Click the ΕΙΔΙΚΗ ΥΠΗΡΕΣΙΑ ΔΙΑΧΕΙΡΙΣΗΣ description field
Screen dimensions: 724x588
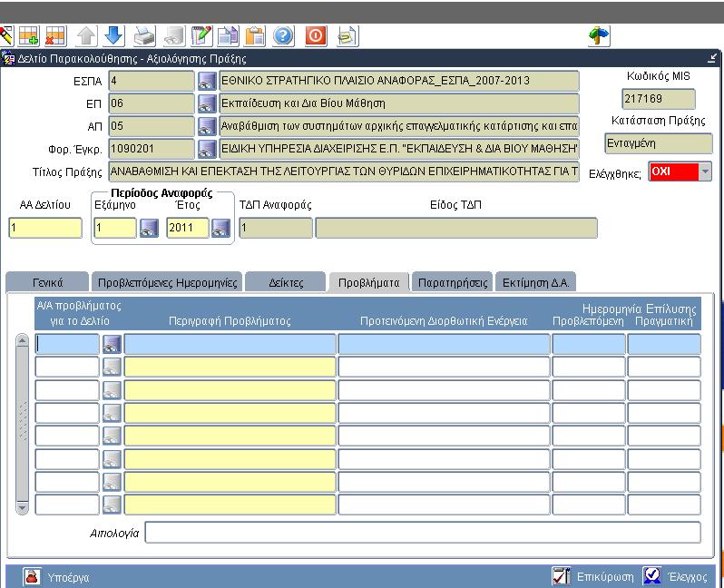pos(399,149)
